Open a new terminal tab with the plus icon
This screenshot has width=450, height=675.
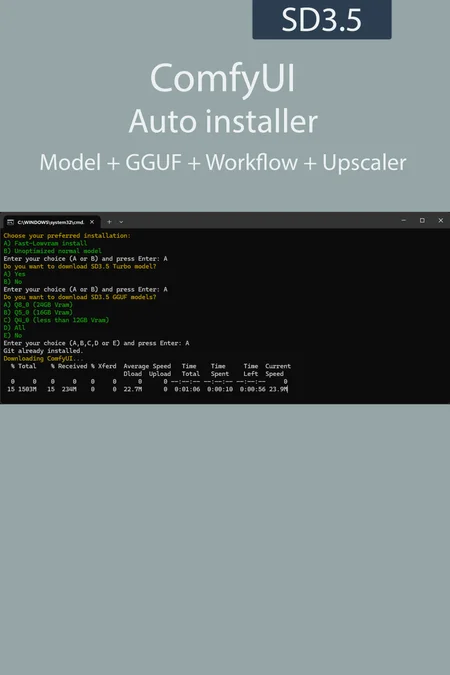[109, 222]
